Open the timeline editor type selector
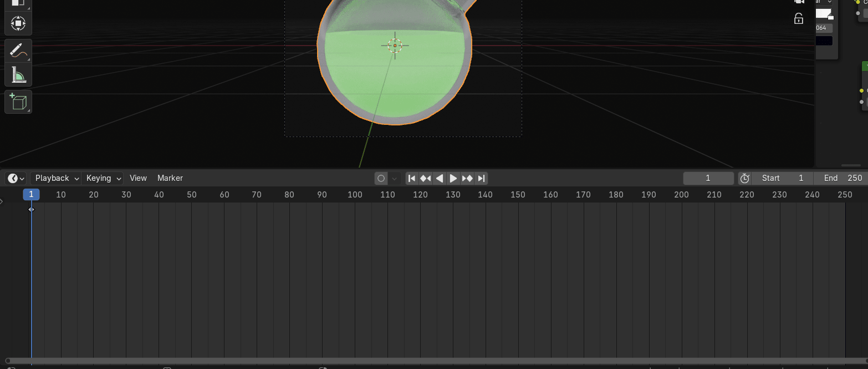The width and height of the screenshot is (868, 369). coord(16,178)
